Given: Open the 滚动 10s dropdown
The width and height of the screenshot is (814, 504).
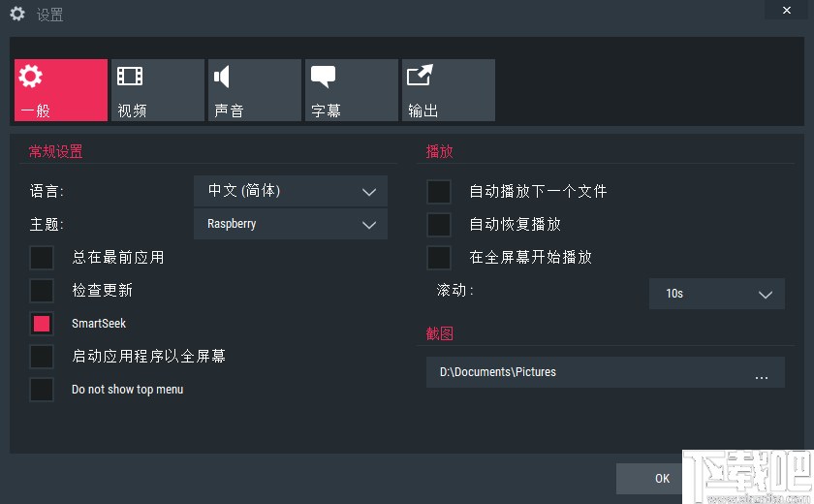Looking at the screenshot, I should tap(716, 293).
